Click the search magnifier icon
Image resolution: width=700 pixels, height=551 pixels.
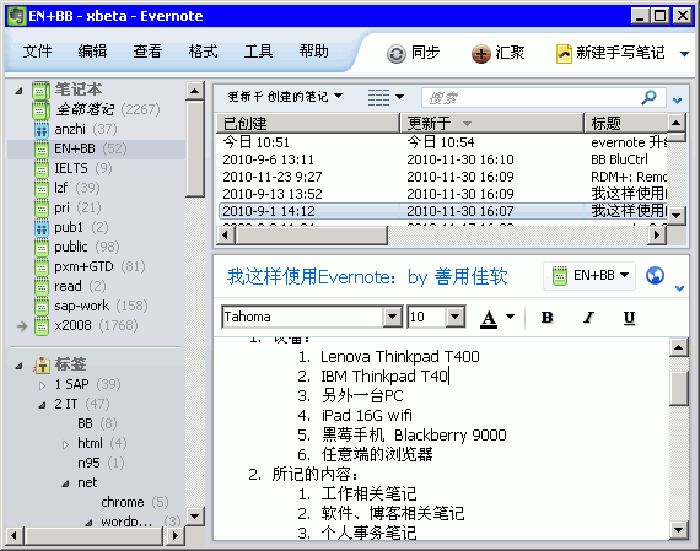pos(649,97)
